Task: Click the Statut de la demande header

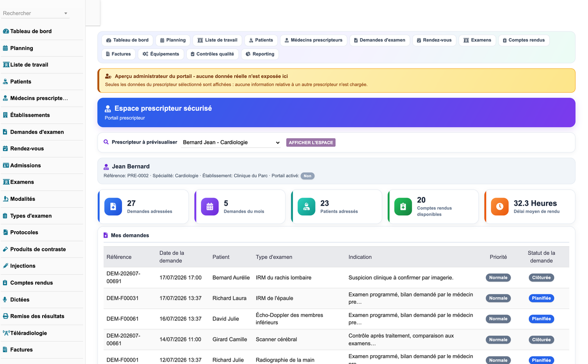Action: [x=541, y=257]
